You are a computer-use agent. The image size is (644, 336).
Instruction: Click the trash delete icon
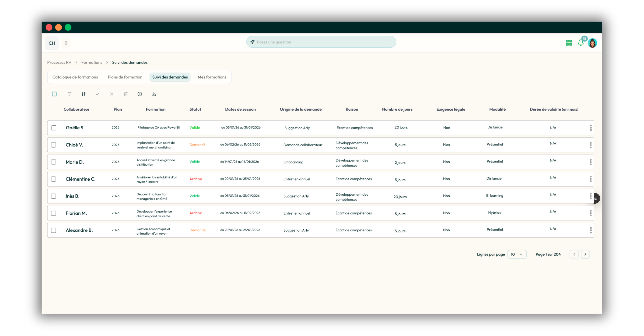(126, 94)
